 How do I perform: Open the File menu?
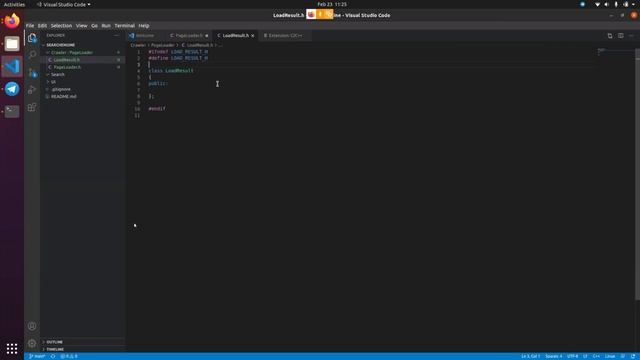30,26
